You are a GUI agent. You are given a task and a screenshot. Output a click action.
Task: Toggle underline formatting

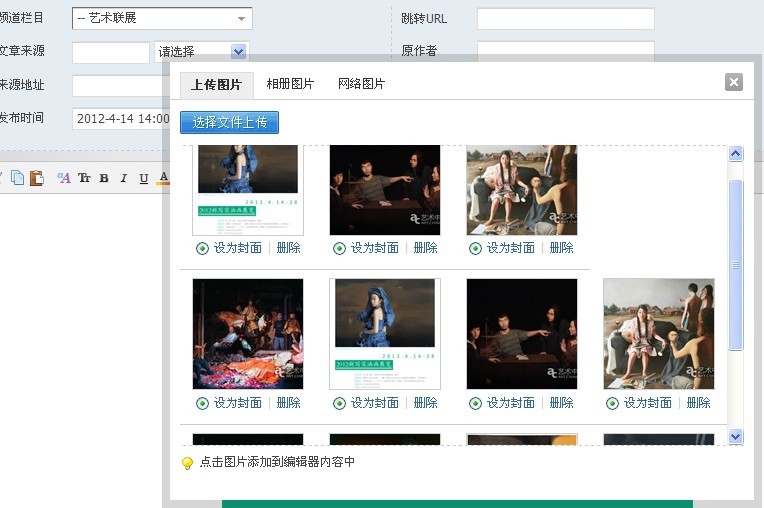144,178
